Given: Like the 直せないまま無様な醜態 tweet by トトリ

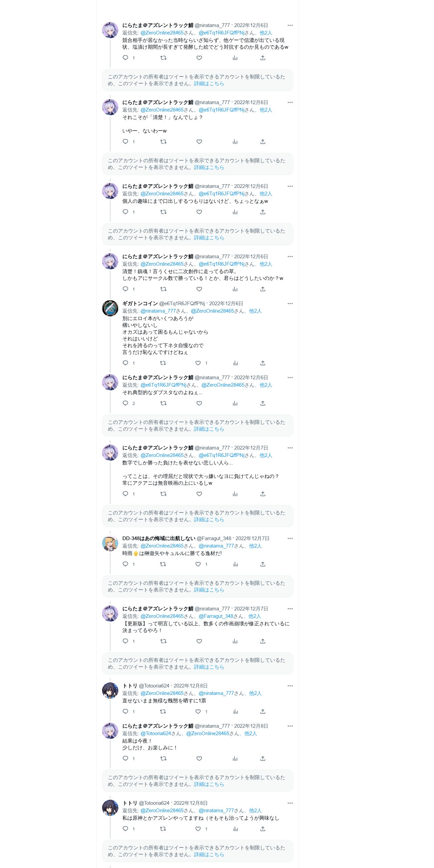Looking at the screenshot, I should pos(198,712).
